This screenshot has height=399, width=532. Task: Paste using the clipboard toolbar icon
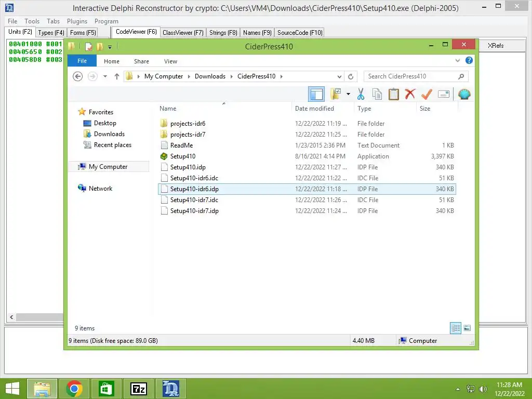click(394, 95)
